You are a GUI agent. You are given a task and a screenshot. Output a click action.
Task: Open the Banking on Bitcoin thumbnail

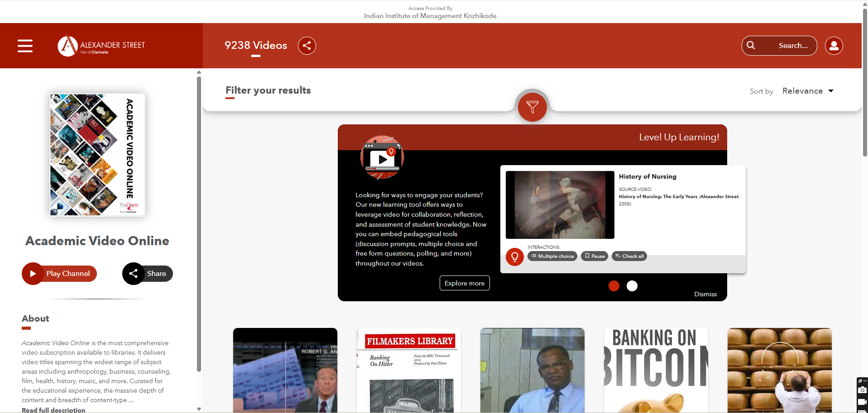656,370
